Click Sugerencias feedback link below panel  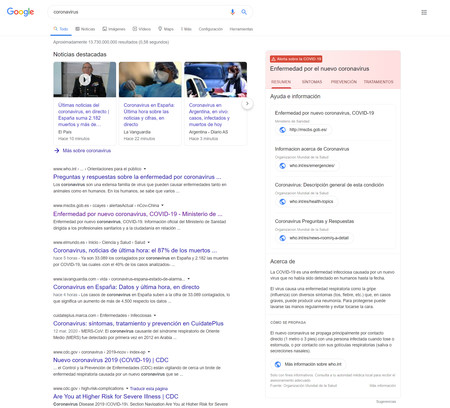[x=386, y=402]
